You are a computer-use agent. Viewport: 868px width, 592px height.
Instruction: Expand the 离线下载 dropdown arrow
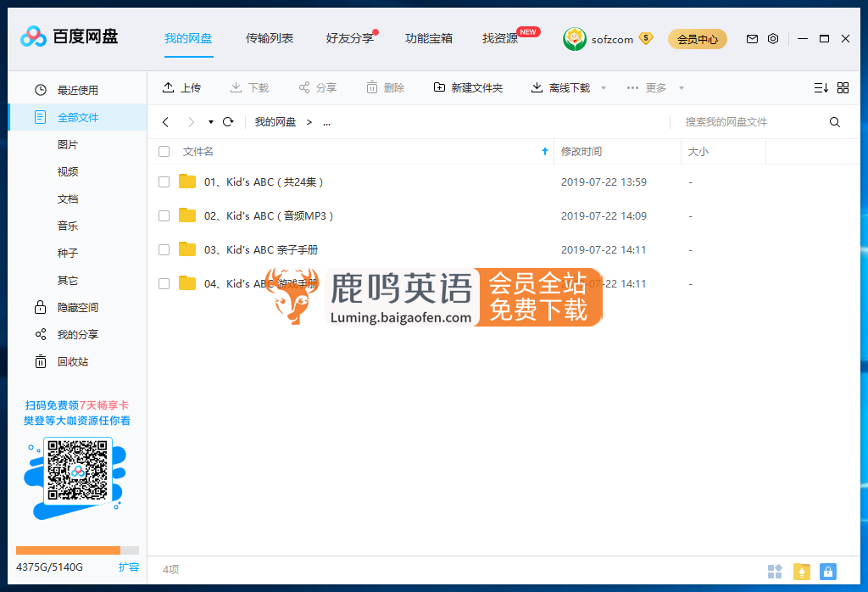[604, 88]
